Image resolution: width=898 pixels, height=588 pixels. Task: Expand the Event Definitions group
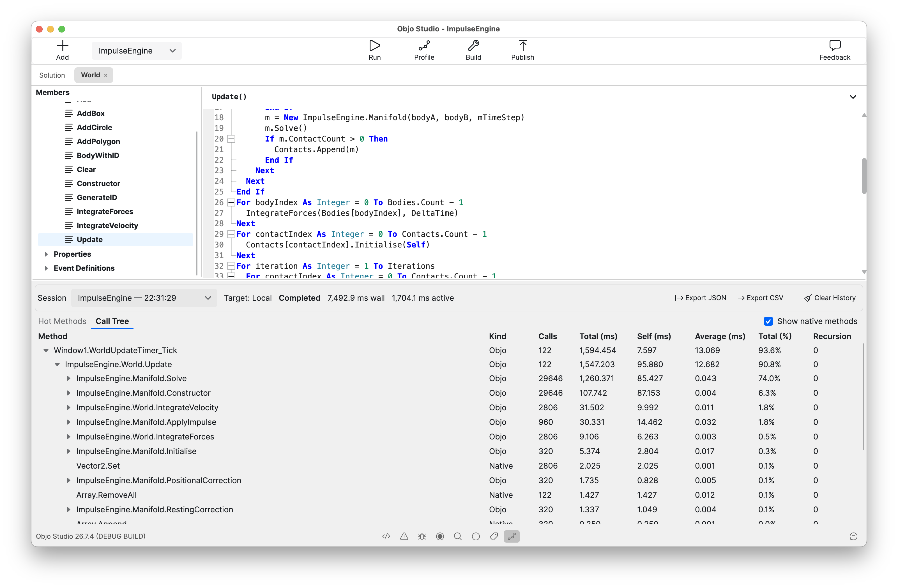point(46,268)
